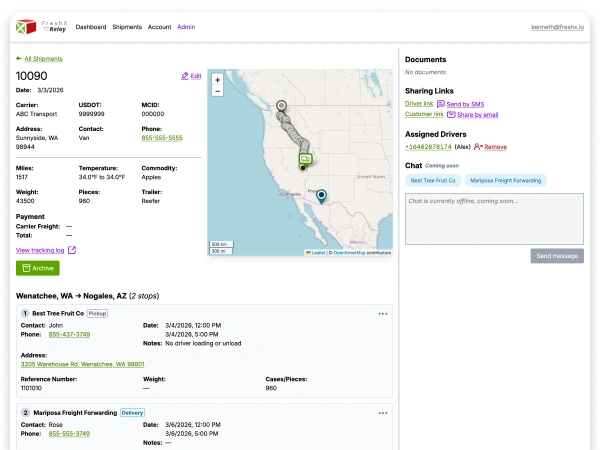This screenshot has width=600, height=450.
Task: Click the back arrow beside All Shipments
Action: pyautogui.click(x=18, y=59)
